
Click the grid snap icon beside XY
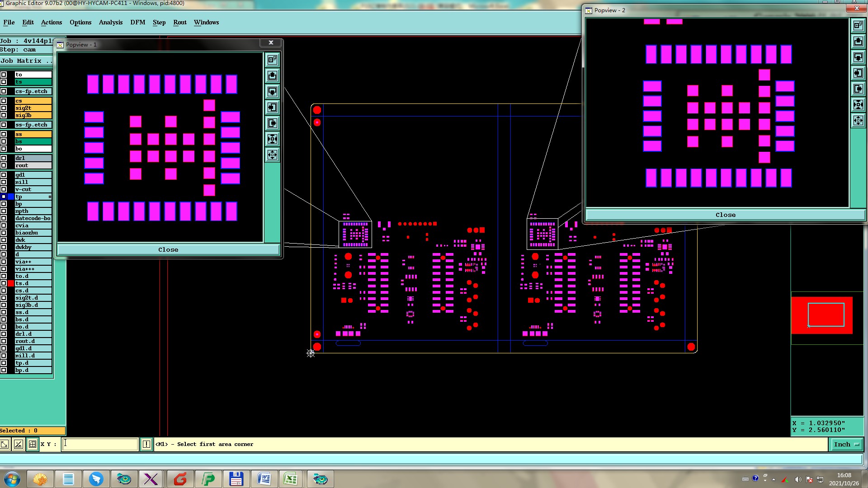33,444
